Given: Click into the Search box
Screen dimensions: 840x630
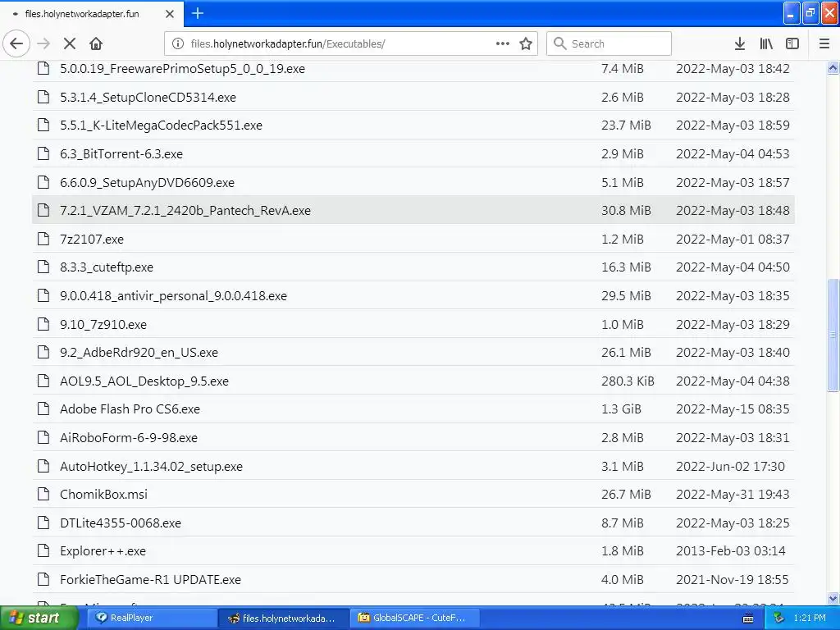Looking at the screenshot, I should pos(609,43).
